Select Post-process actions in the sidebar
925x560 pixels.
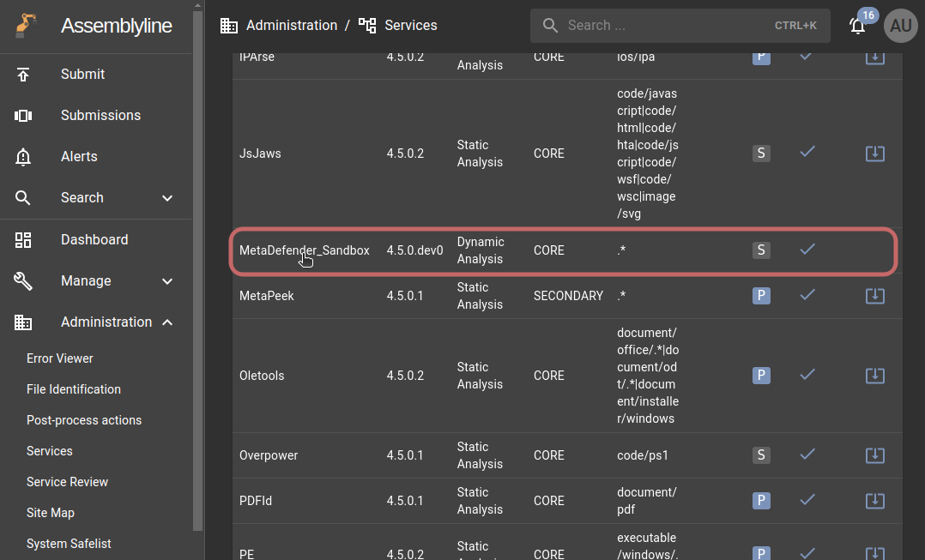84,420
